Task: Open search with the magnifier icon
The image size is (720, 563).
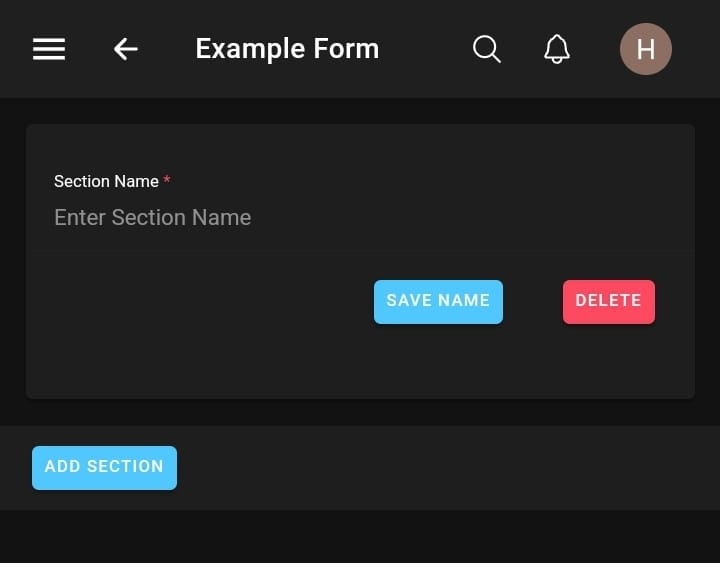Action: [x=486, y=49]
